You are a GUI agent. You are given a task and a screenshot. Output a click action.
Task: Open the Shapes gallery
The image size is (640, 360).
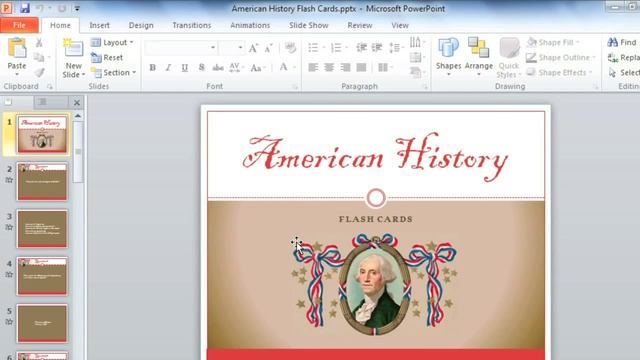tap(448, 56)
